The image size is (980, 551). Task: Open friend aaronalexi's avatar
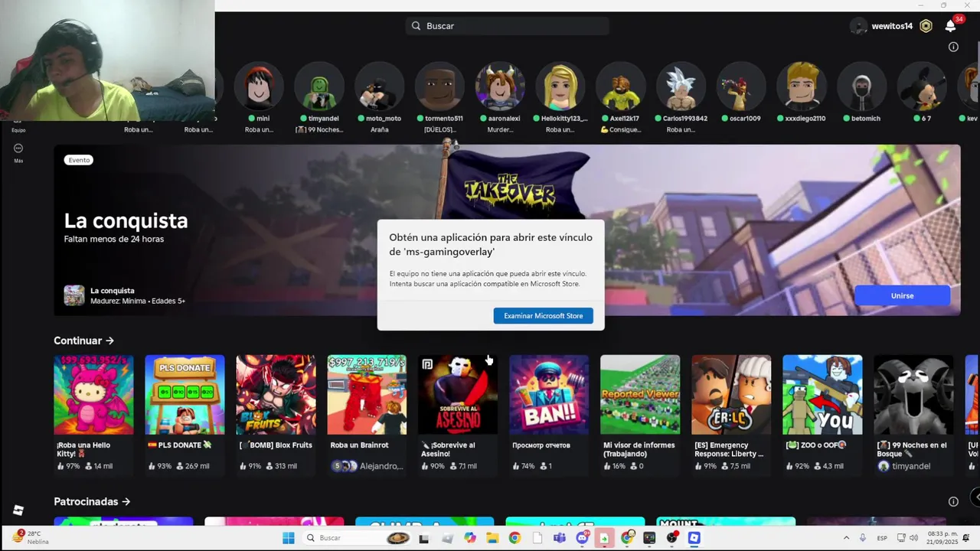[500, 86]
